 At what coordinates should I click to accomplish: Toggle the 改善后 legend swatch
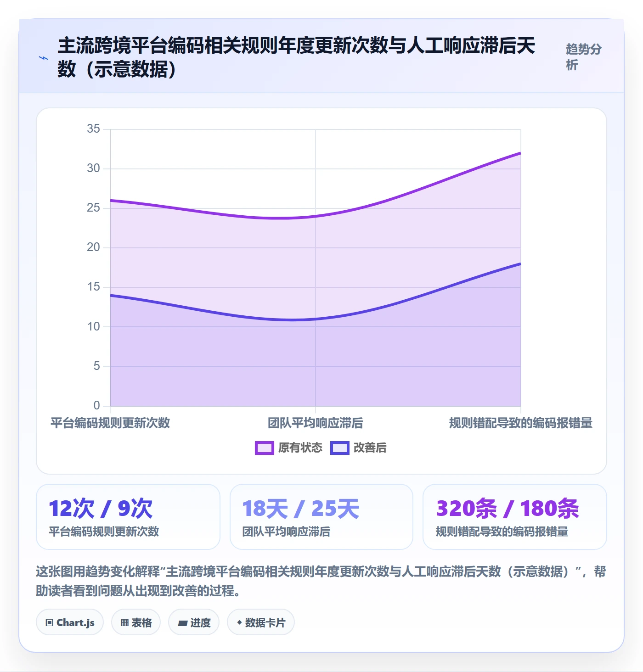[x=339, y=448]
